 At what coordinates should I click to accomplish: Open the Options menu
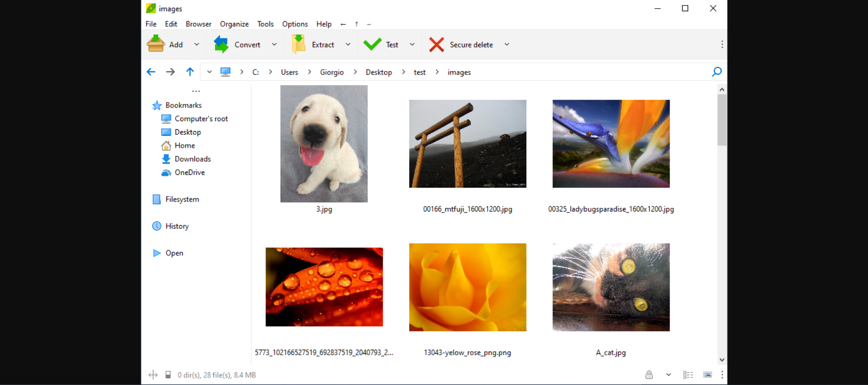click(x=295, y=24)
